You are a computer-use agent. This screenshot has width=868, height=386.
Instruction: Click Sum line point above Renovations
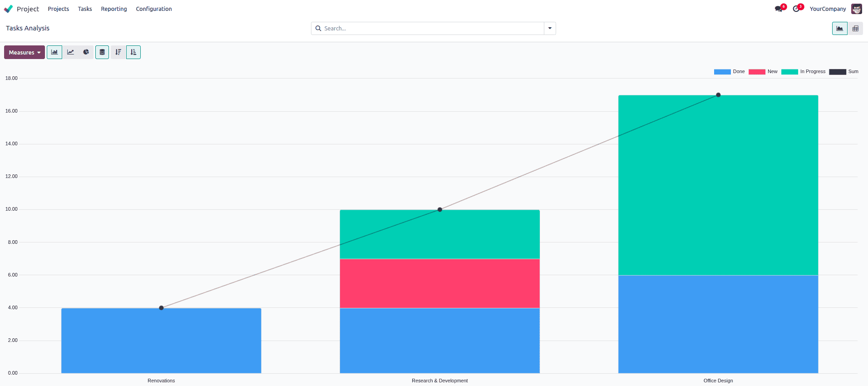click(161, 308)
